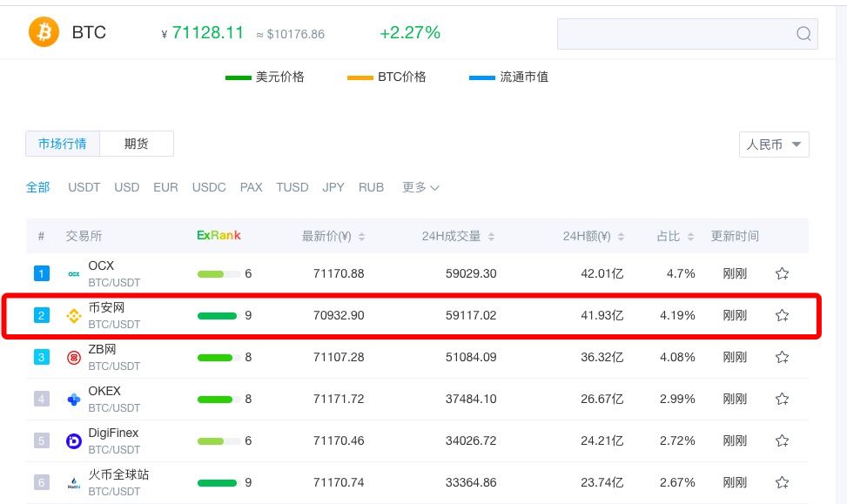Click the OKEX exchange logo icon
This screenshot has width=847, height=504.
tap(73, 400)
